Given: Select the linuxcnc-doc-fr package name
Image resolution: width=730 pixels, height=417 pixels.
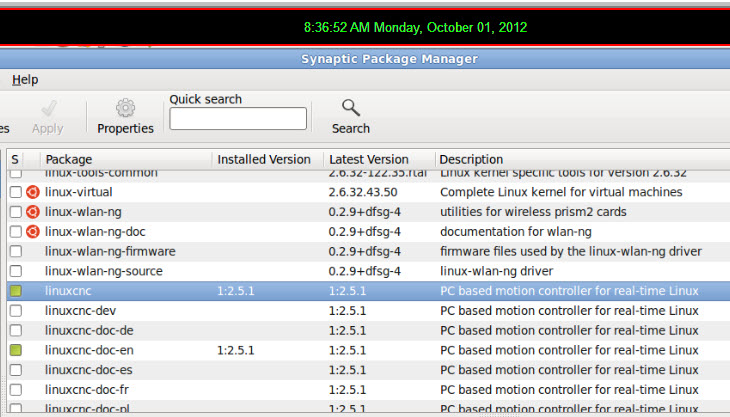Looking at the screenshot, I should [x=87, y=390].
